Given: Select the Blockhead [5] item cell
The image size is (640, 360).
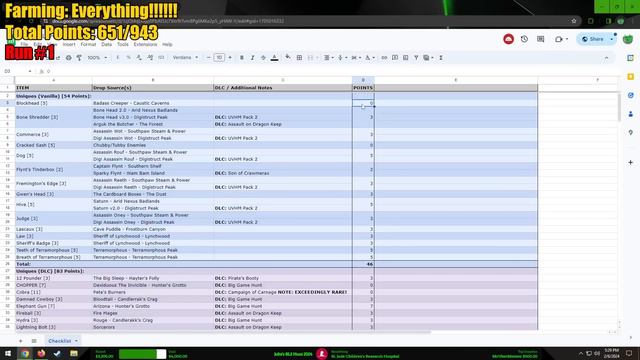Looking at the screenshot, I should (x=53, y=103).
